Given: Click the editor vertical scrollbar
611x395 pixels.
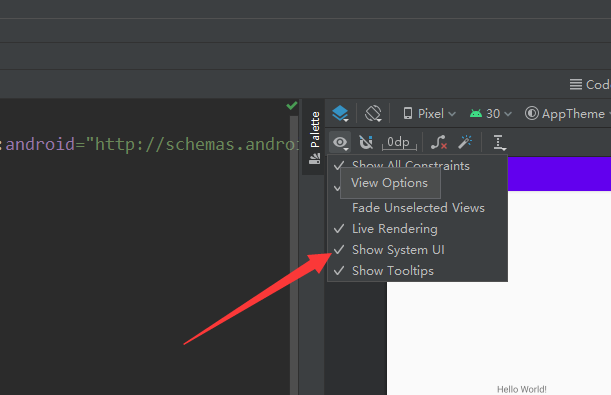Looking at the screenshot, I should (x=294, y=255).
